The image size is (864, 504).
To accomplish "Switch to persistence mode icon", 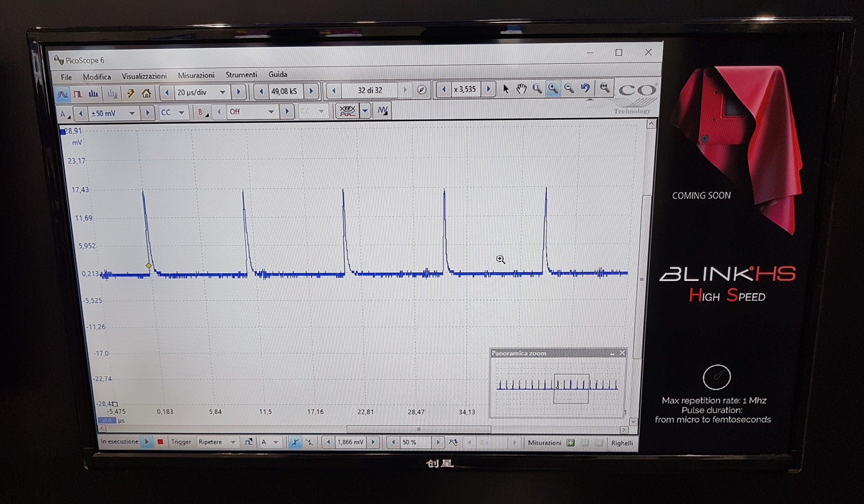I will pyautogui.click(x=78, y=94).
